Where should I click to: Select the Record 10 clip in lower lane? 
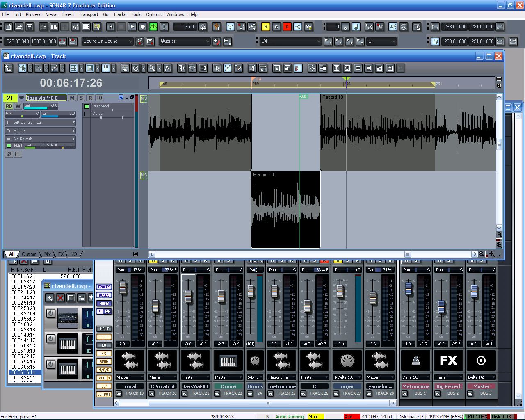point(285,210)
